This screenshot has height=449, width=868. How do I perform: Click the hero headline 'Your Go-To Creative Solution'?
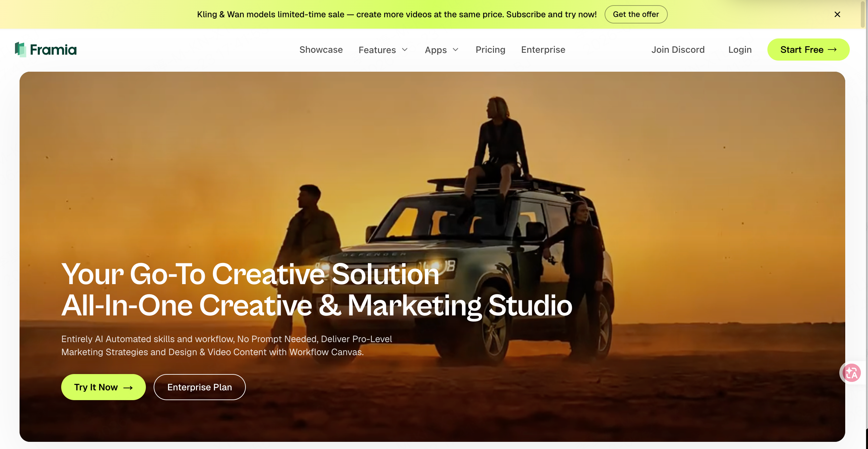pyautogui.click(x=250, y=274)
